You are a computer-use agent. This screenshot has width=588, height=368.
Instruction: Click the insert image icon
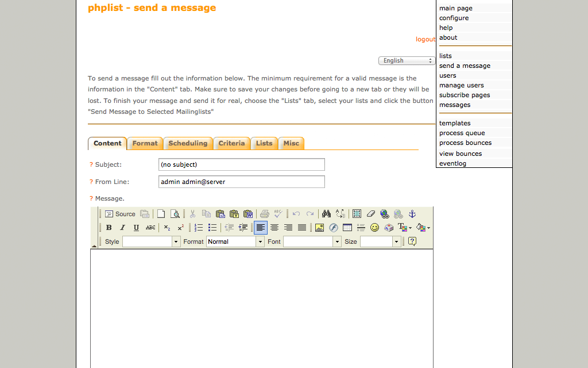point(320,228)
